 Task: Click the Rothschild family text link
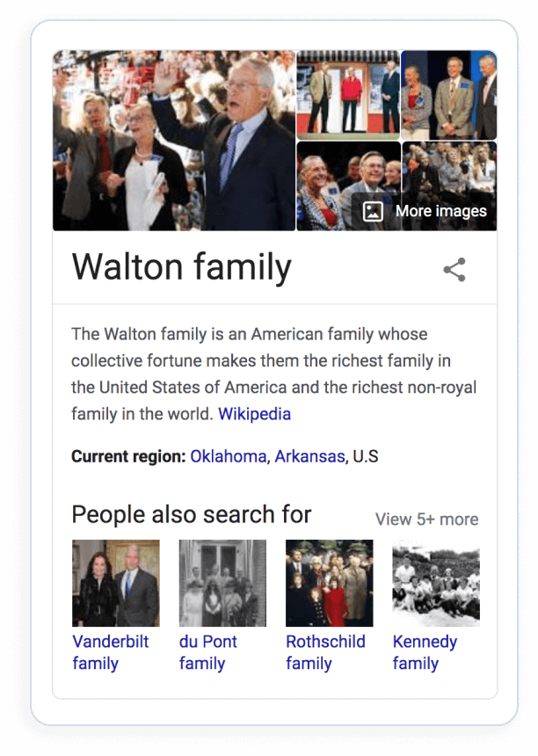point(325,652)
